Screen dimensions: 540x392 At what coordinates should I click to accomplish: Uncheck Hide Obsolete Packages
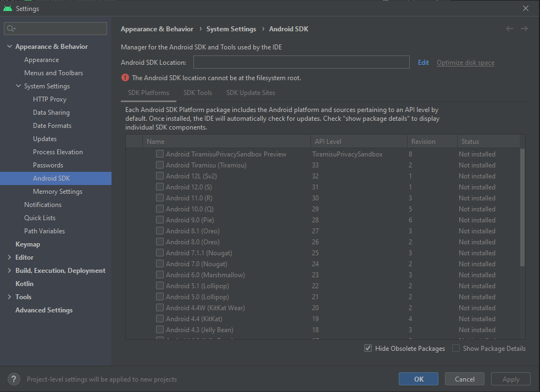coord(368,348)
